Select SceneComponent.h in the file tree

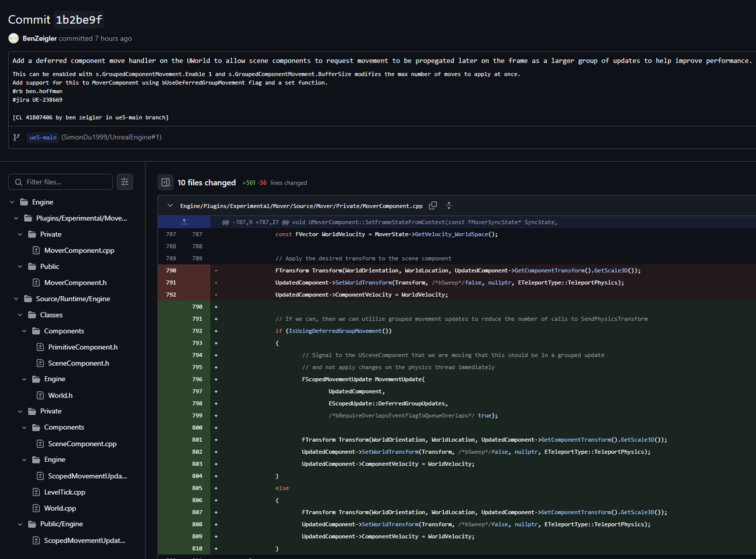[78, 363]
